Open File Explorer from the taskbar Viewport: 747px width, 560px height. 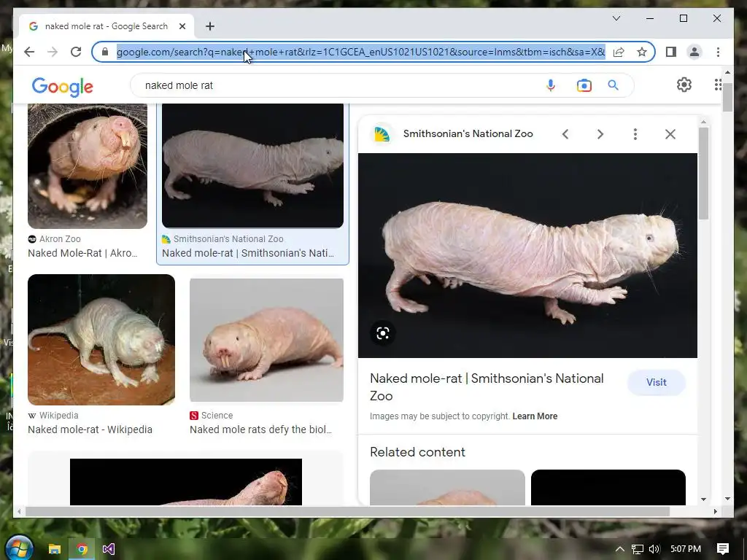click(55, 549)
